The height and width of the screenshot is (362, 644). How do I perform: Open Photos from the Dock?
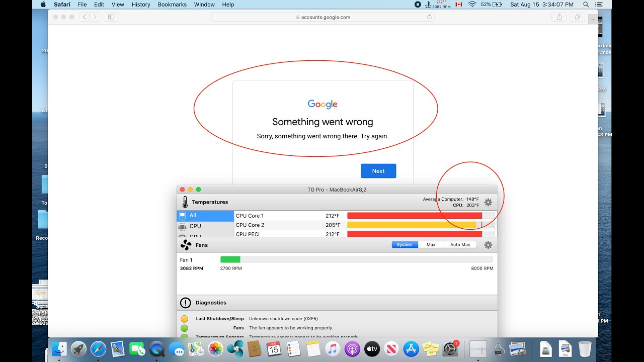click(x=215, y=348)
